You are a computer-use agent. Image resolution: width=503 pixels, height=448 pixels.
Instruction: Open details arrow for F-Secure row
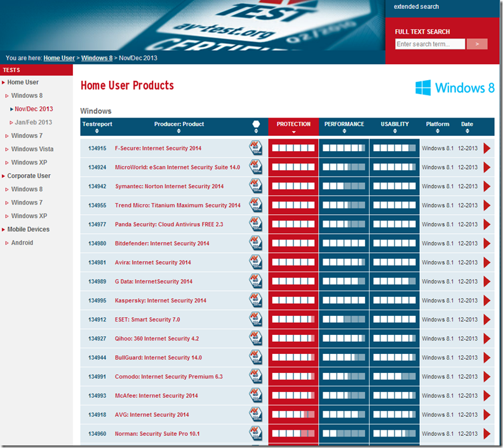click(487, 148)
